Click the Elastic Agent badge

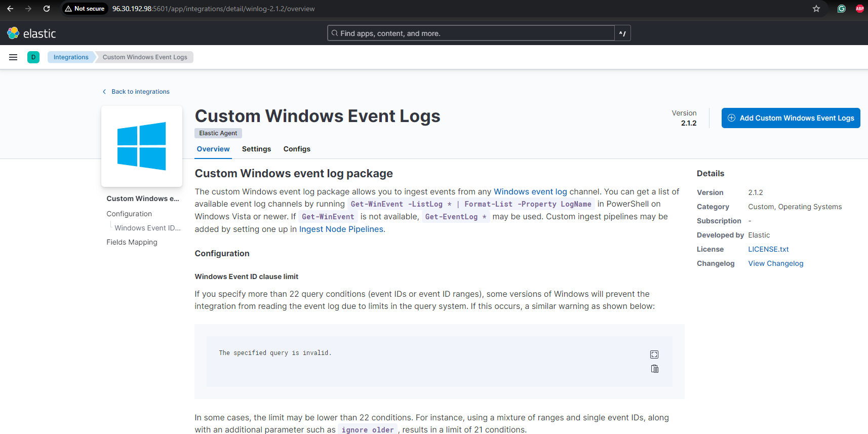(x=218, y=133)
